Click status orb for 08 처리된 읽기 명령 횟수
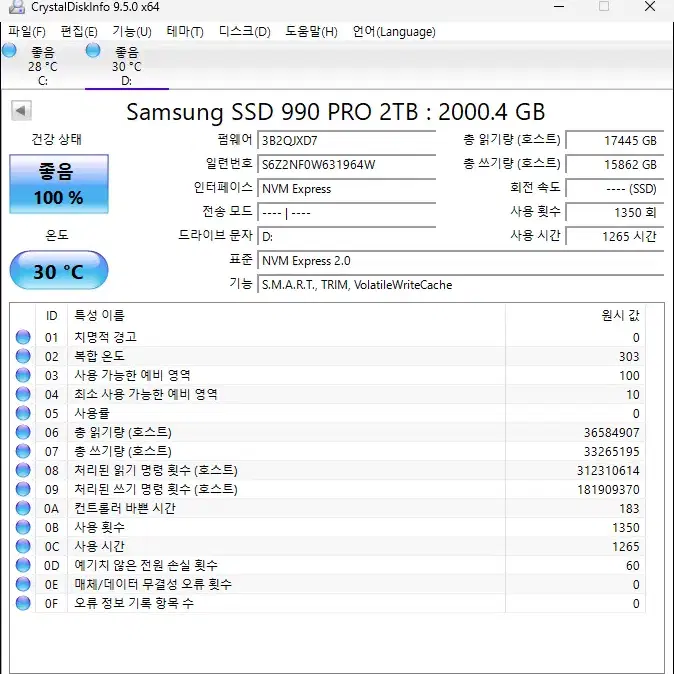 tap(23, 470)
